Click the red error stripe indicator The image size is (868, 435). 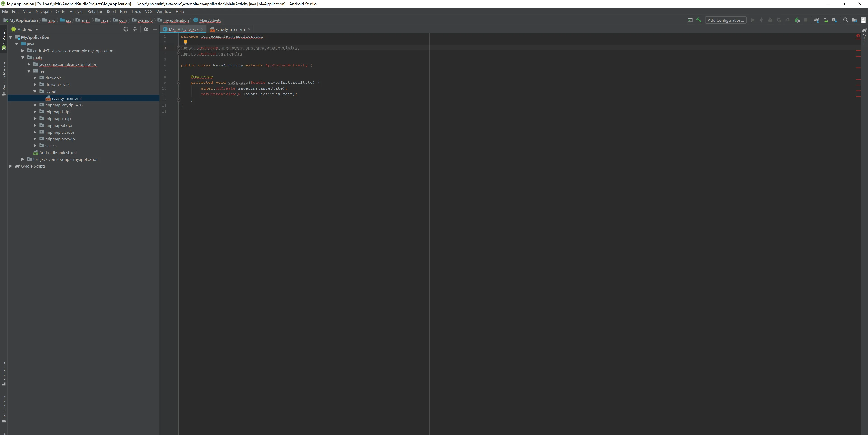(x=858, y=36)
